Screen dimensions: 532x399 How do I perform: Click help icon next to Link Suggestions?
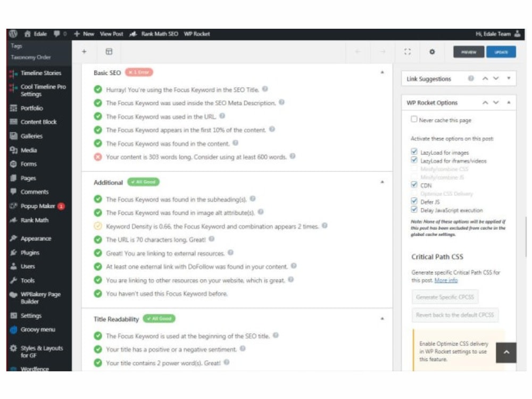[471, 78]
